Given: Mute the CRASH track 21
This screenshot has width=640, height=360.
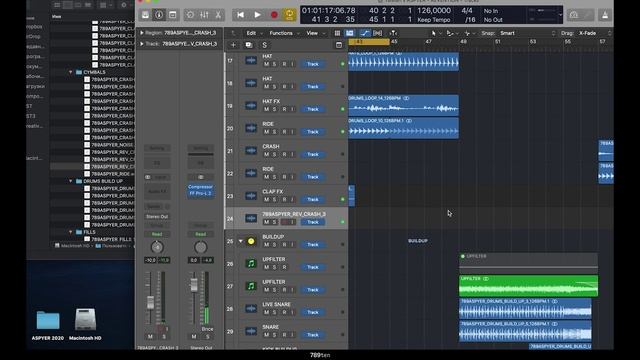Looking at the screenshot, I should pyautogui.click(x=266, y=154).
